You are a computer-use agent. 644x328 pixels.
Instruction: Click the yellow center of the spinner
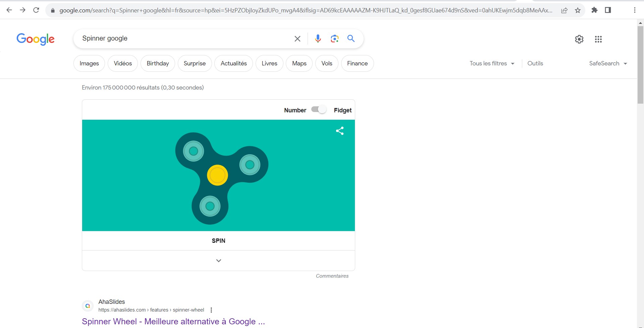217,175
